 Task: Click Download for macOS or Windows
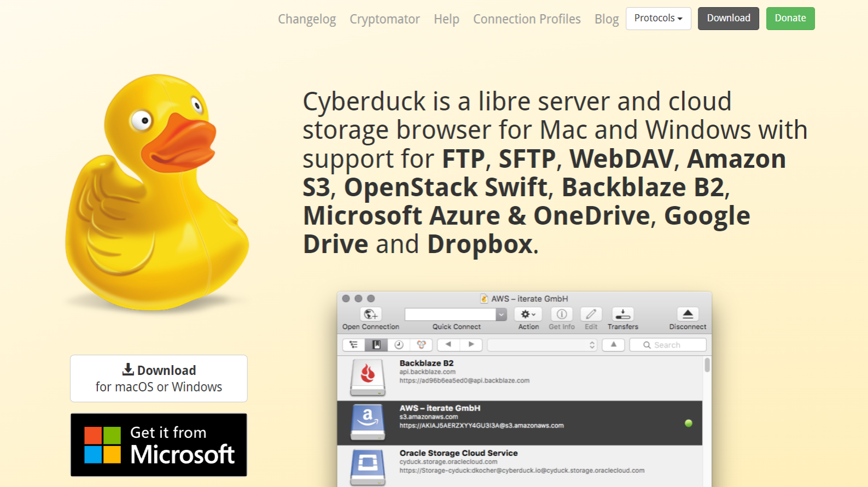click(x=159, y=378)
